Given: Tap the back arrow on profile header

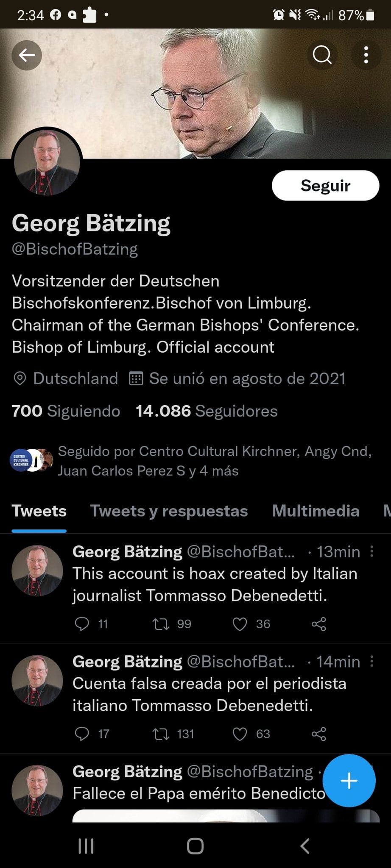Looking at the screenshot, I should pyautogui.click(x=27, y=55).
